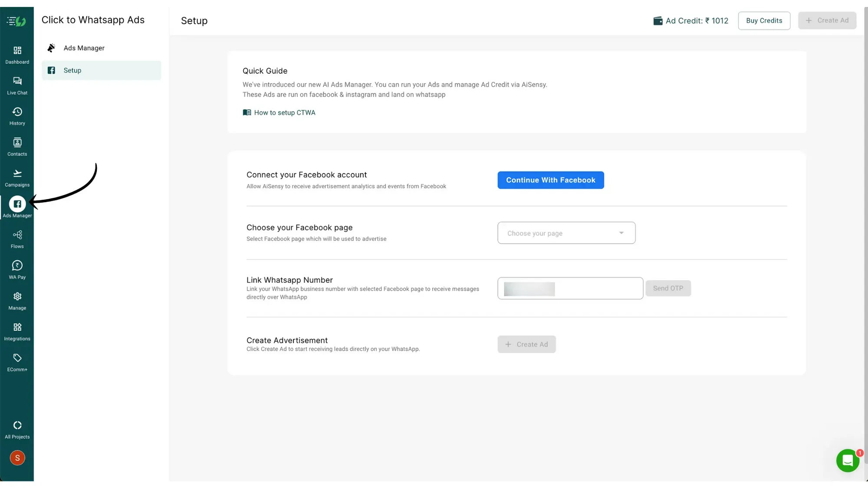Click the AiSensy logo at top left

pyautogui.click(x=17, y=21)
